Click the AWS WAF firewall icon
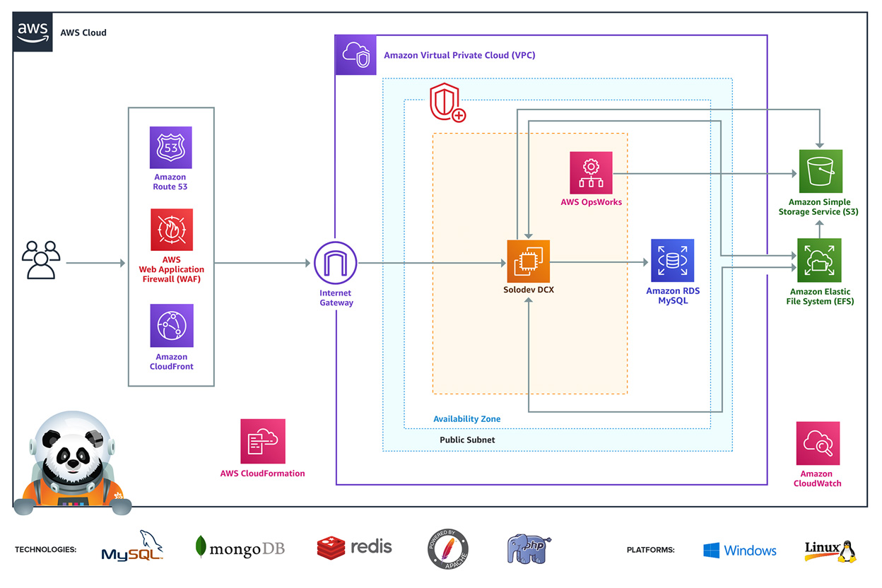This screenshot has height=588, width=882. [171, 230]
